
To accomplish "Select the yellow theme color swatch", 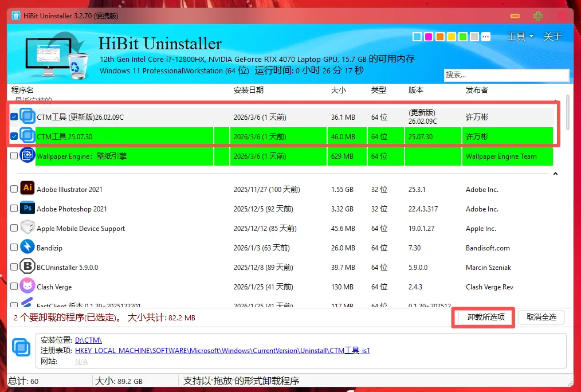I will coord(452,37).
